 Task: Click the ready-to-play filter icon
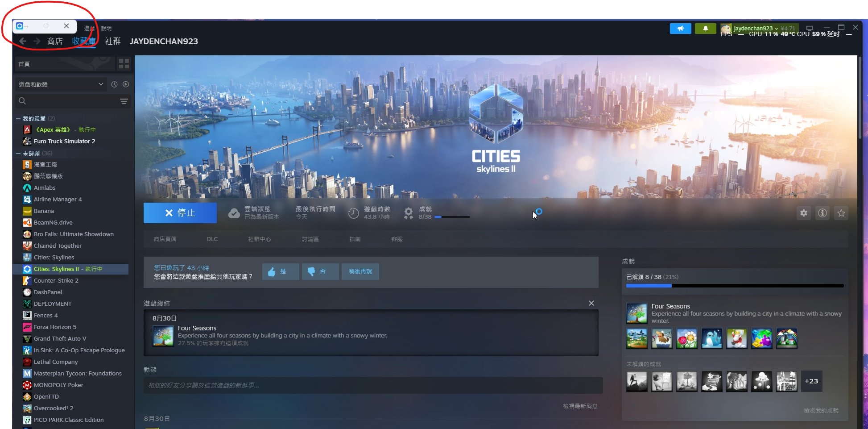coord(126,84)
